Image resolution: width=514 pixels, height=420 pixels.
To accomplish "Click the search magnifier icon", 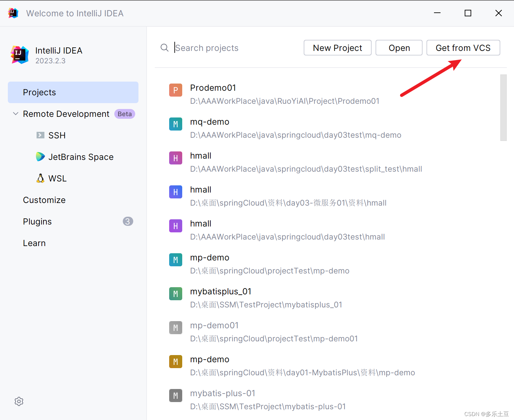I will click(x=165, y=48).
